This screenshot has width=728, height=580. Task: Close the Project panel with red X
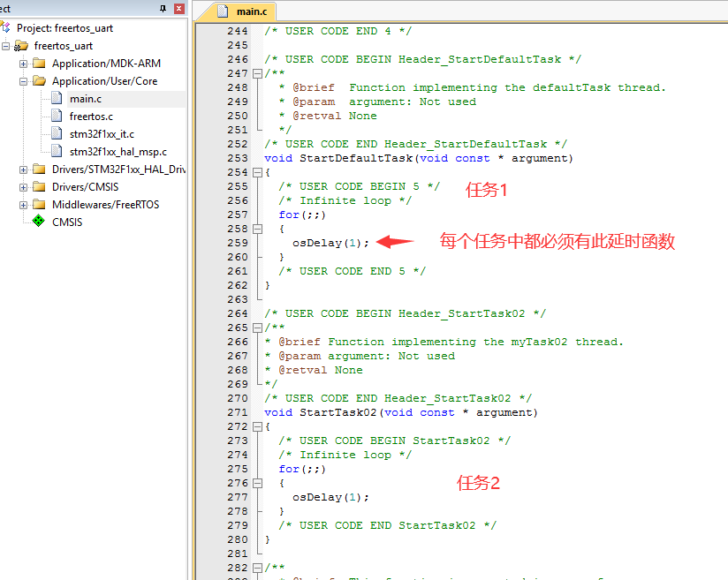179,8
